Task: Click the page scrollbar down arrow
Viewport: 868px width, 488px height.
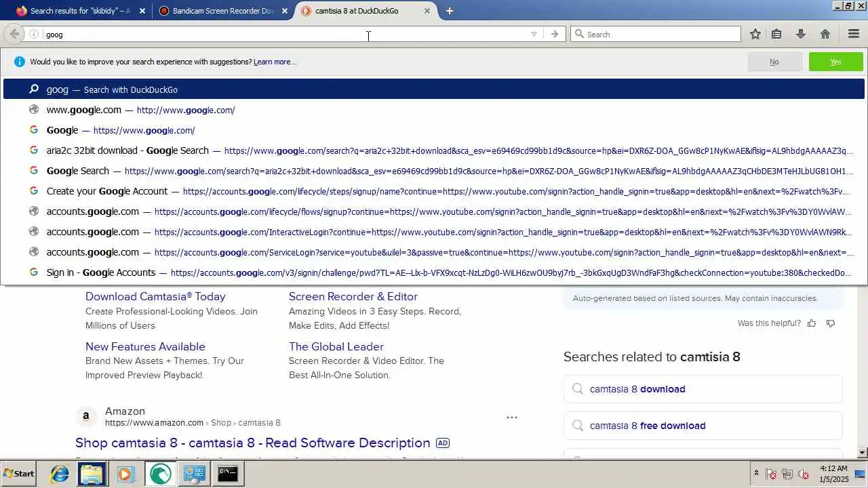Action: point(863,452)
